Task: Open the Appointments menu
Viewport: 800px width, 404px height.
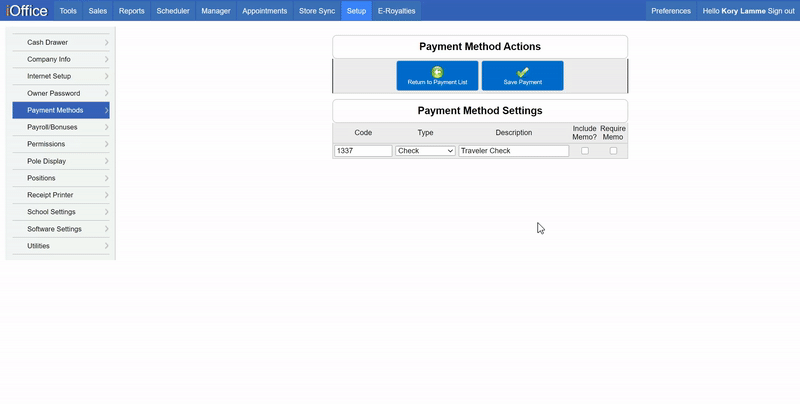Action: (265, 11)
